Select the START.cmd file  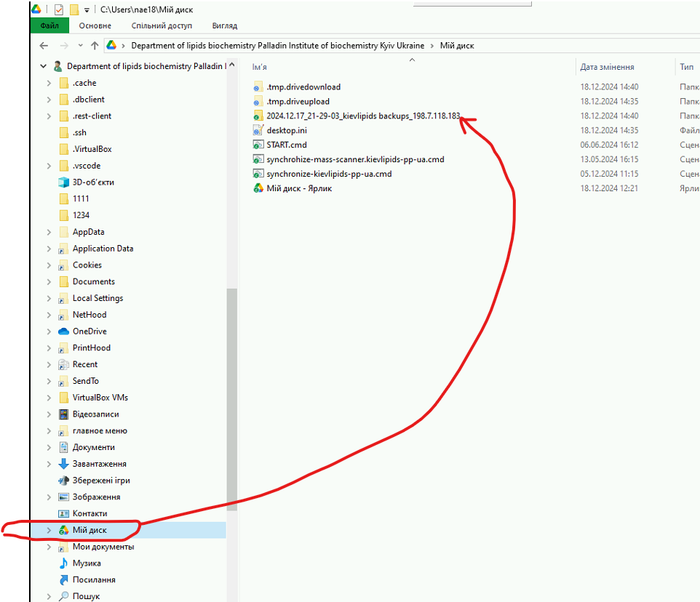[x=286, y=145]
